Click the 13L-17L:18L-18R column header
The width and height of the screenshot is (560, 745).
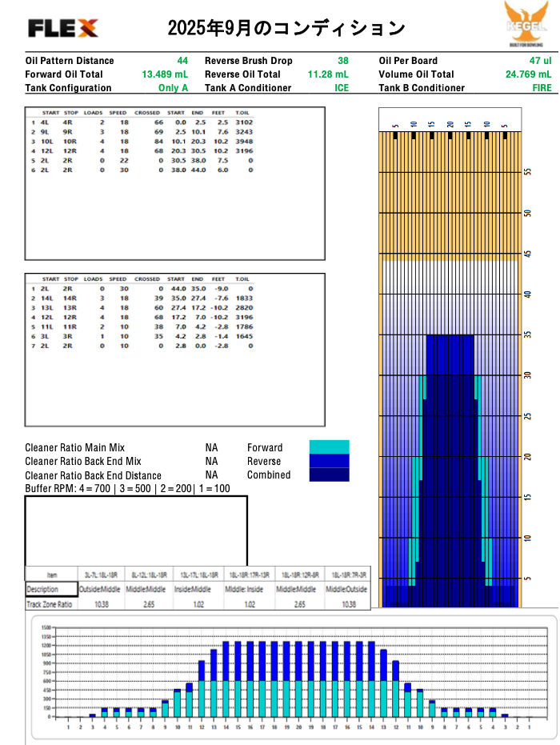coord(198,575)
